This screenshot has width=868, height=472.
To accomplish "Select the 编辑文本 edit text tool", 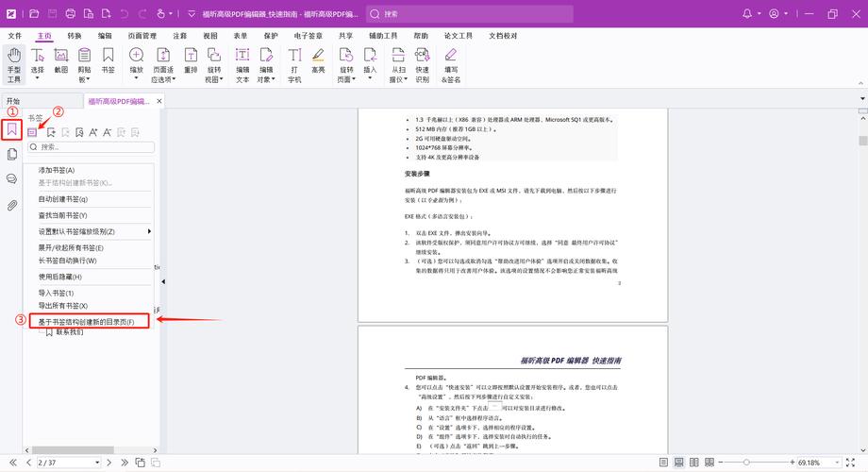I will pyautogui.click(x=242, y=64).
